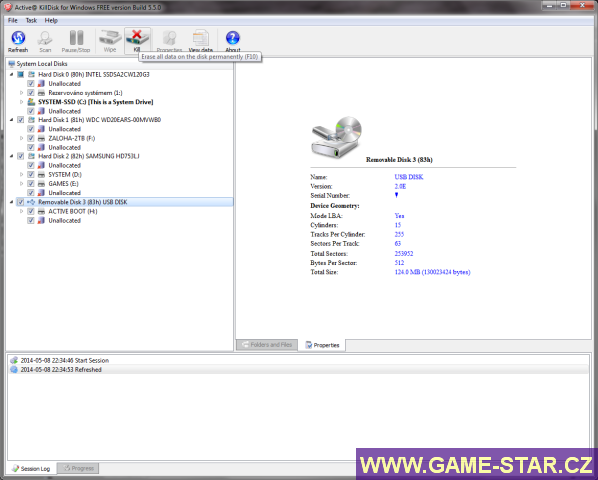Viewport: 598px width, 480px height.
Task: Click the Total Sectors value '253952'
Action: click(x=404, y=254)
